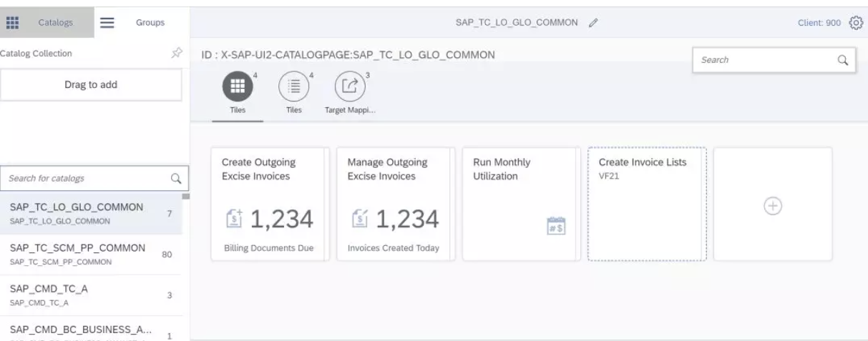Open the Target Mappings icon
The width and height of the screenshot is (868, 341).
pos(350,87)
